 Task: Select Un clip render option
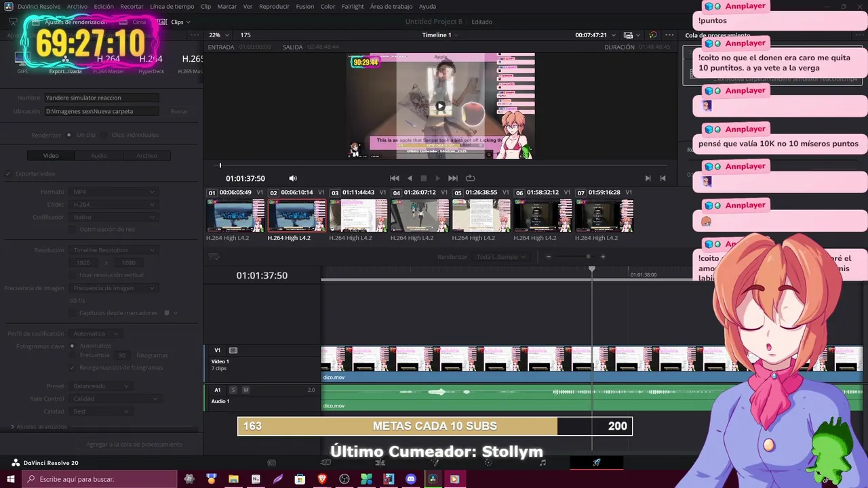(70, 135)
